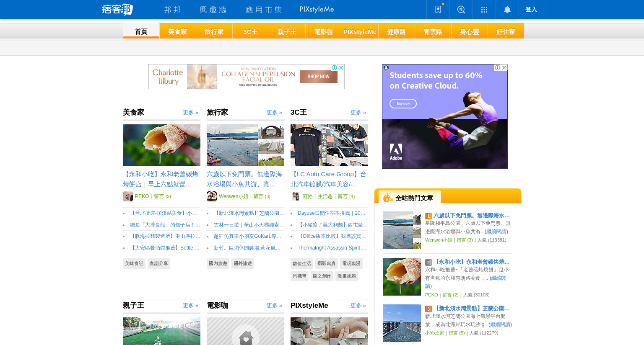Click 冠妤 author avatar icon
This screenshot has height=345, width=644.
click(296, 196)
